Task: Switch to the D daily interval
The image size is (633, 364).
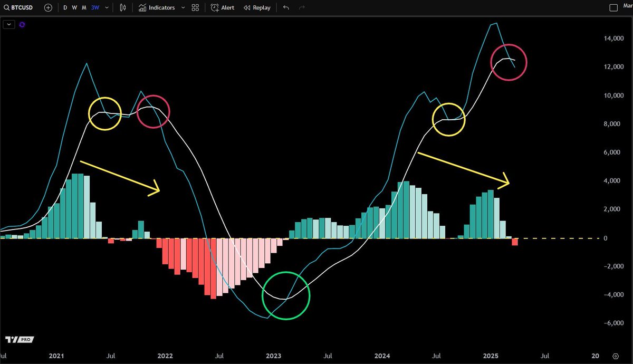Action: 65,8
